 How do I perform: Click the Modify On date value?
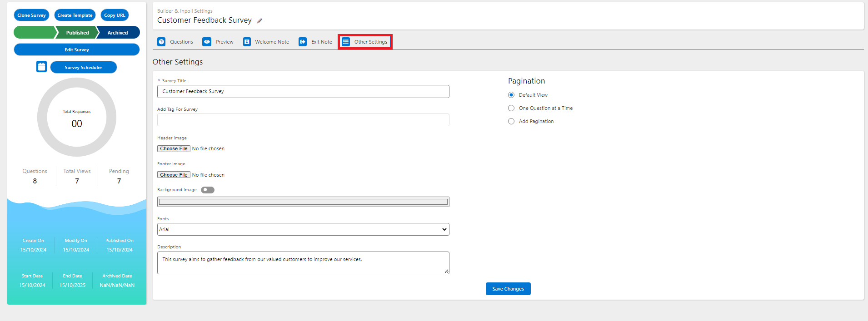(76, 250)
